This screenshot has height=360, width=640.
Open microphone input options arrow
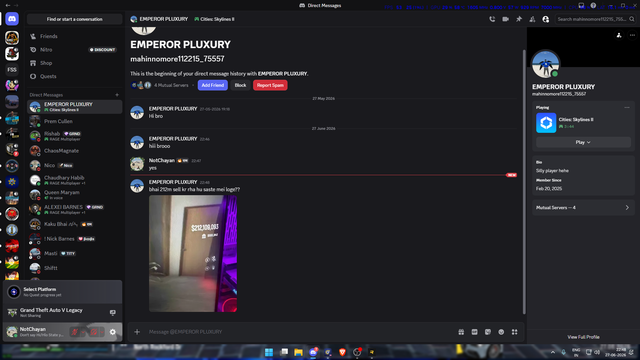(x=83, y=332)
